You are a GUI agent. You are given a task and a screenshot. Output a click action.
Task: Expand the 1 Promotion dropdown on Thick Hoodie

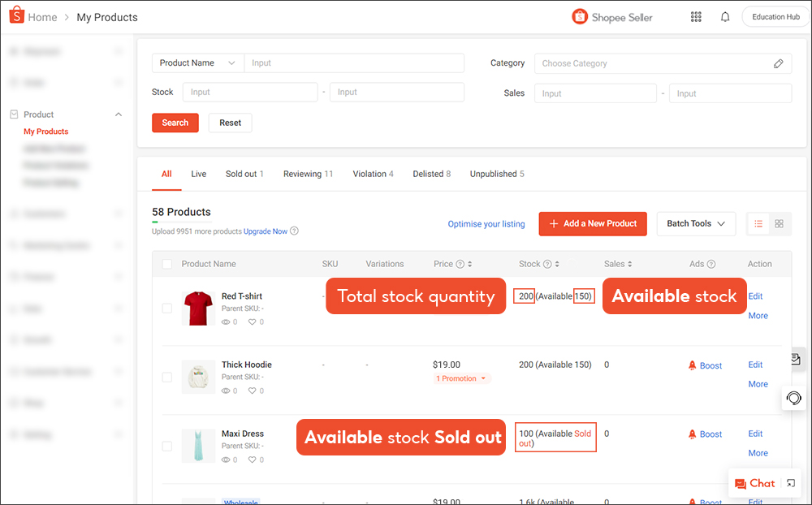[x=461, y=378]
